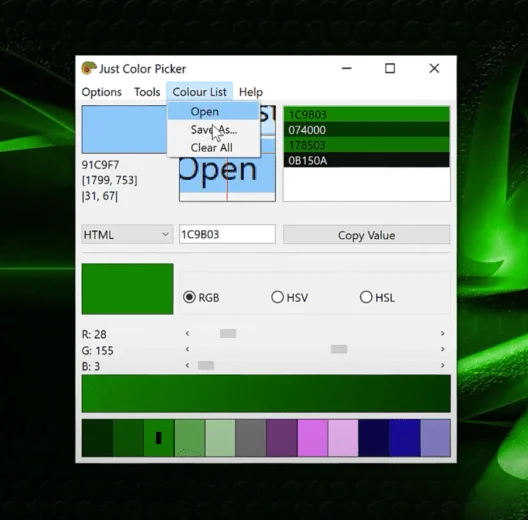Click the right arrow of G slider
The image size is (528, 520).
[x=442, y=349]
